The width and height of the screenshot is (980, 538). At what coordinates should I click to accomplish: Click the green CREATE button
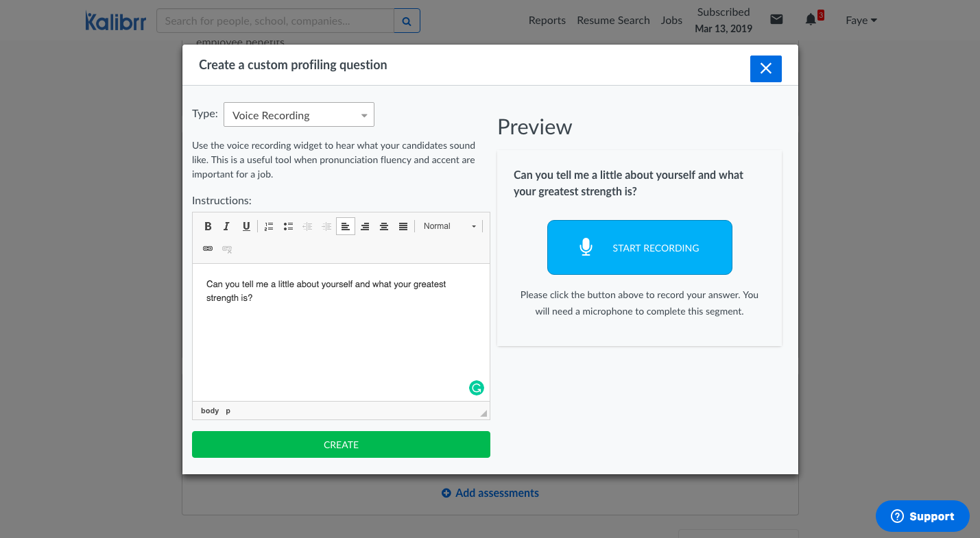(x=341, y=444)
